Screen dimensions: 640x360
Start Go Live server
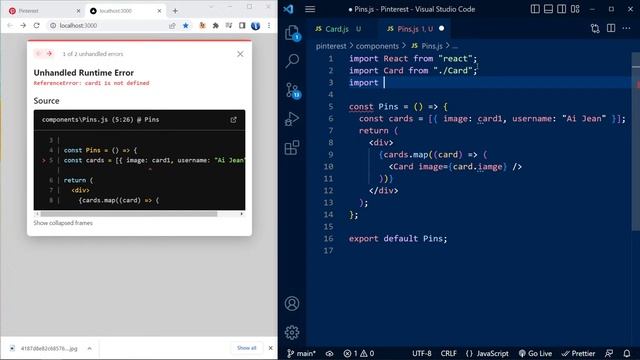(535, 353)
